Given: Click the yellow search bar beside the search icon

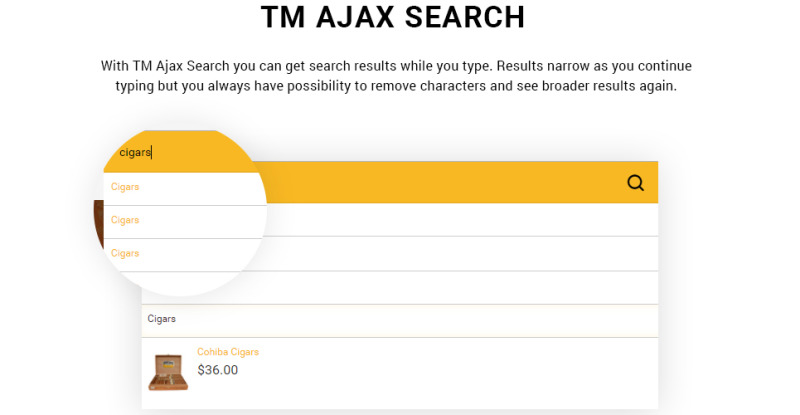Looking at the screenshot, I should point(439,183).
